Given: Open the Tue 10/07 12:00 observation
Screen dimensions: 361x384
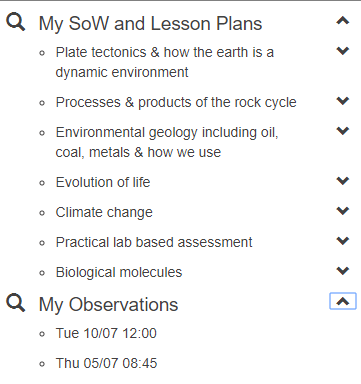Looking at the screenshot, I should (x=106, y=333).
